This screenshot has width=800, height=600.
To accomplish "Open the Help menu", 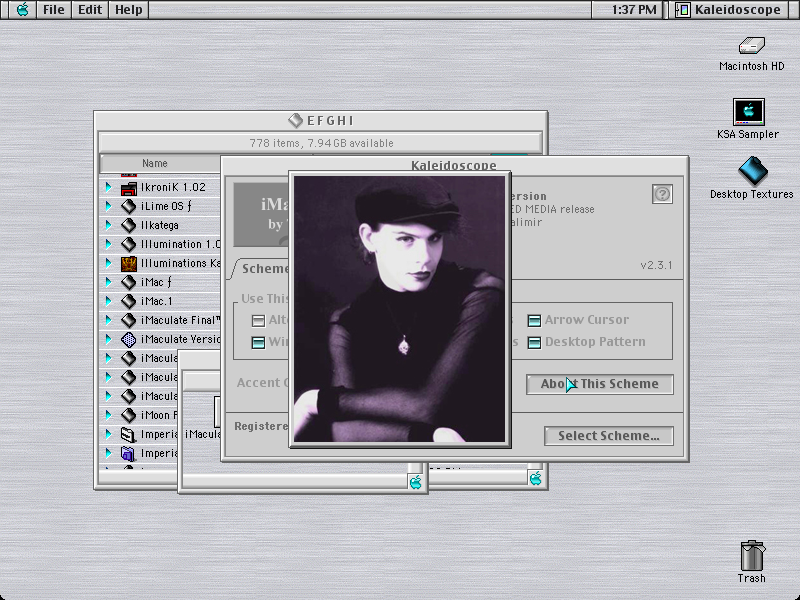I will (x=128, y=9).
